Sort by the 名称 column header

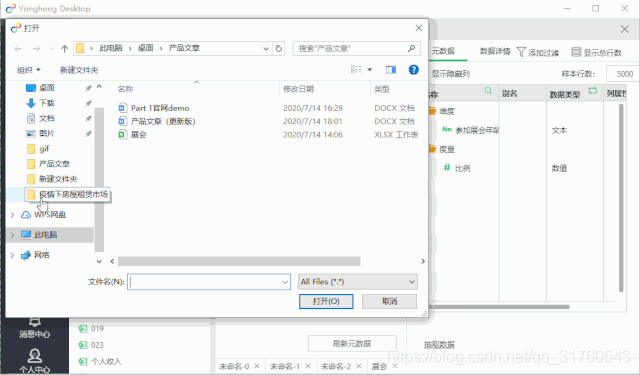click(x=125, y=89)
